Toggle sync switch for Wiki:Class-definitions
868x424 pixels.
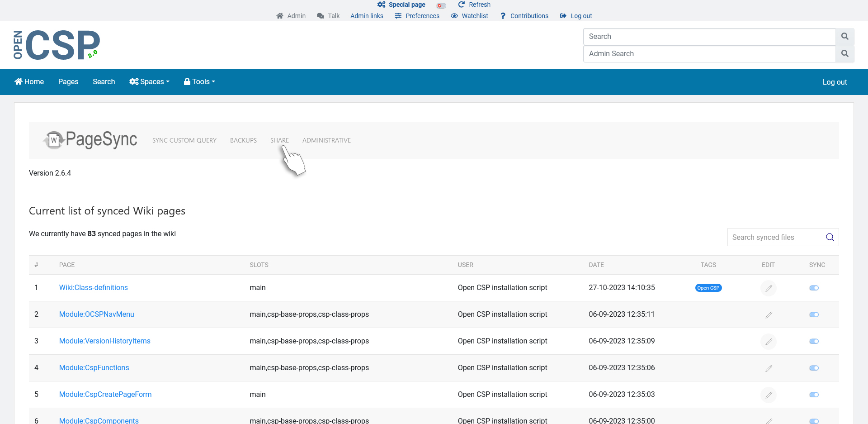click(814, 288)
